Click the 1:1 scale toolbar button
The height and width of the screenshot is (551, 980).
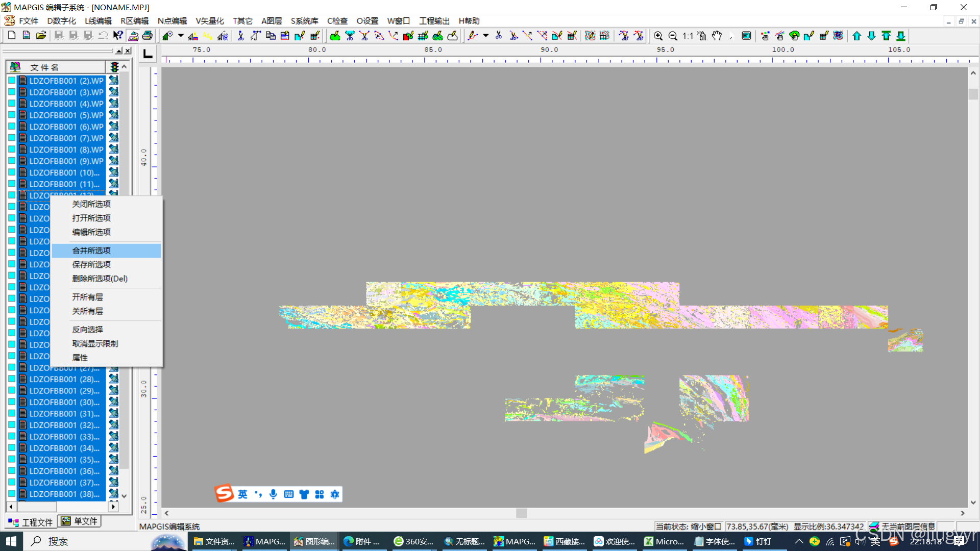pyautogui.click(x=688, y=36)
